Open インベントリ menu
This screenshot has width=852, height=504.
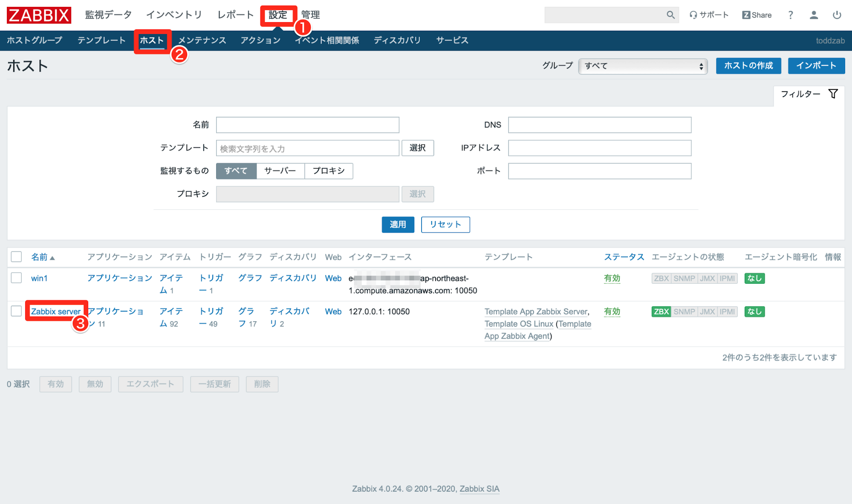tap(174, 15)
